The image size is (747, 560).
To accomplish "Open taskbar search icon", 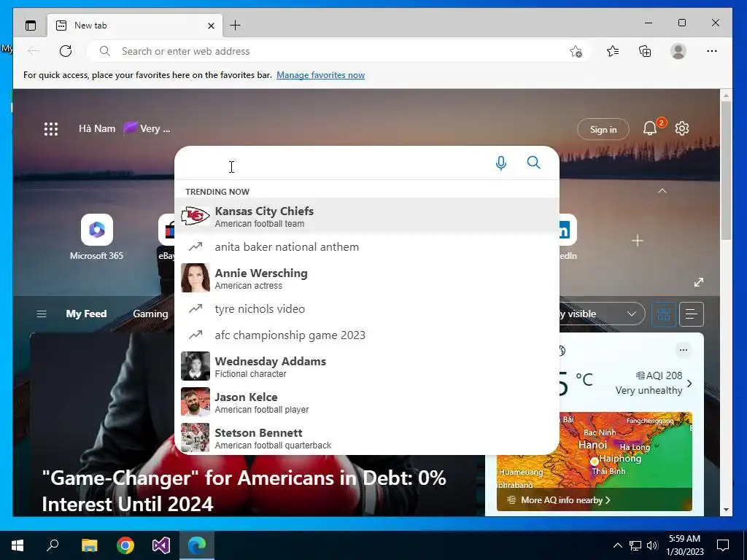I will 53,545.
